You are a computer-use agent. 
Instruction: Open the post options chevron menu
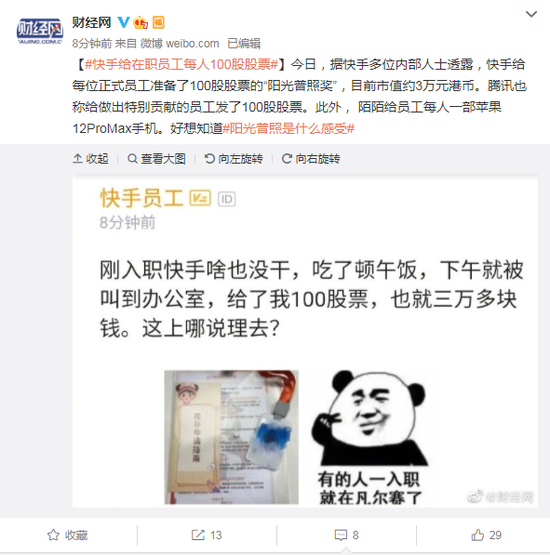531,14
